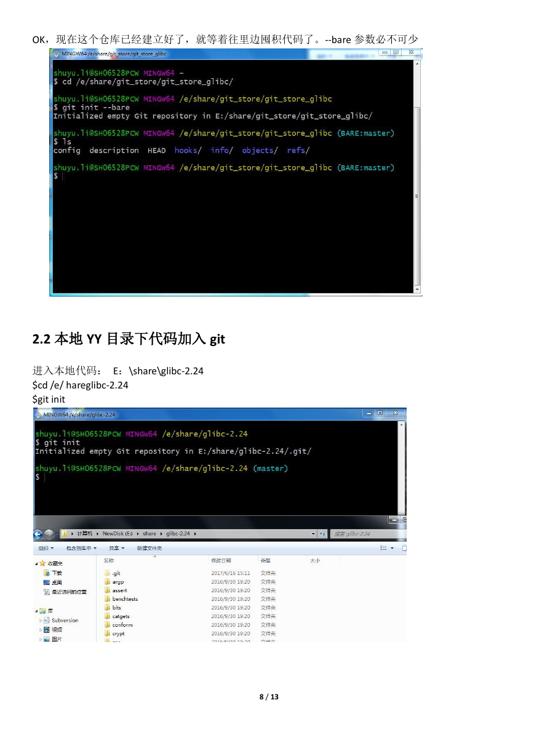Image resolution: width=534 pixels, height=756 pixels.
Task: Click the '2017/6/16 15:11' date of .git
Action: (x=231, y=573)
